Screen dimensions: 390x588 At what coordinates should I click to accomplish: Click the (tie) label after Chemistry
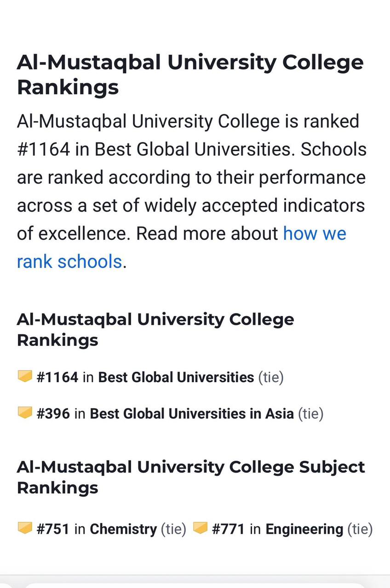pos(173,529)
